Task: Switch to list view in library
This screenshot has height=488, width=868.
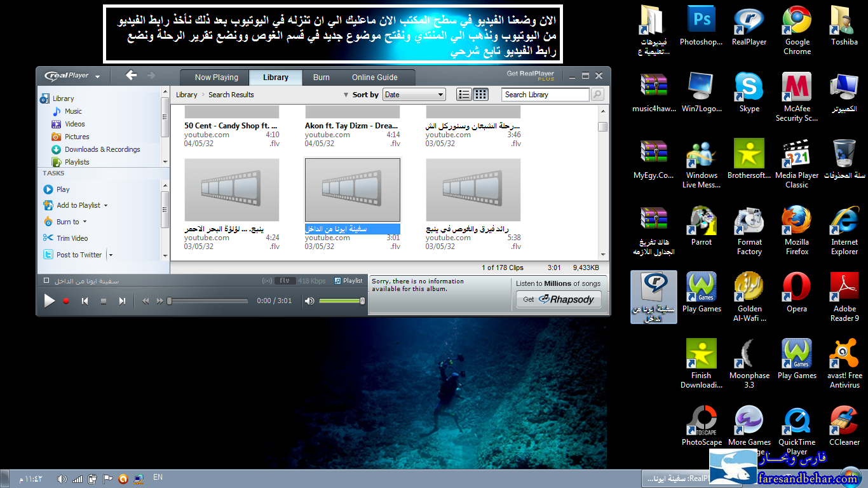Action: point(464,95)
